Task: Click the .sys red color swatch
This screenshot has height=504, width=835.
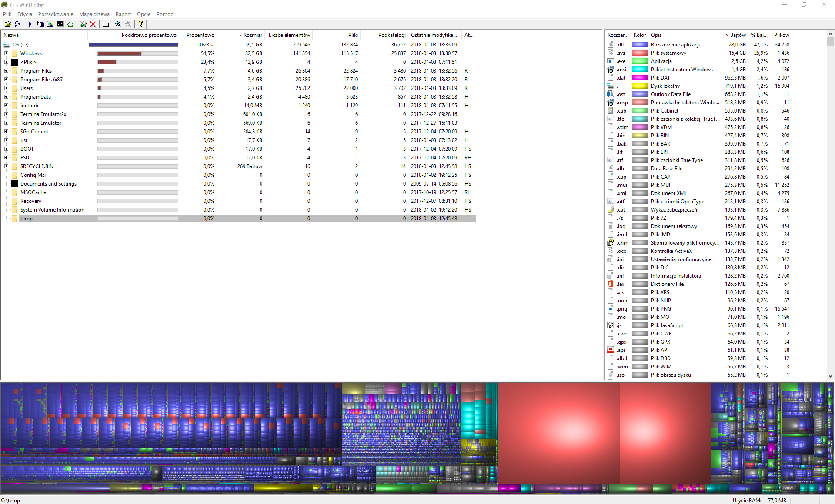Action: (x=640, y=53)
